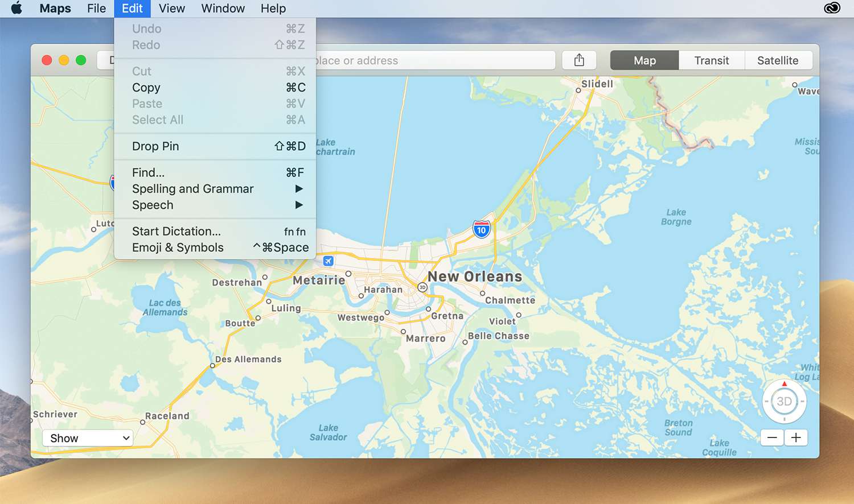The image size is (854, 504).
Task: Click the Harahan label on map
Action: tap(383, 290)
